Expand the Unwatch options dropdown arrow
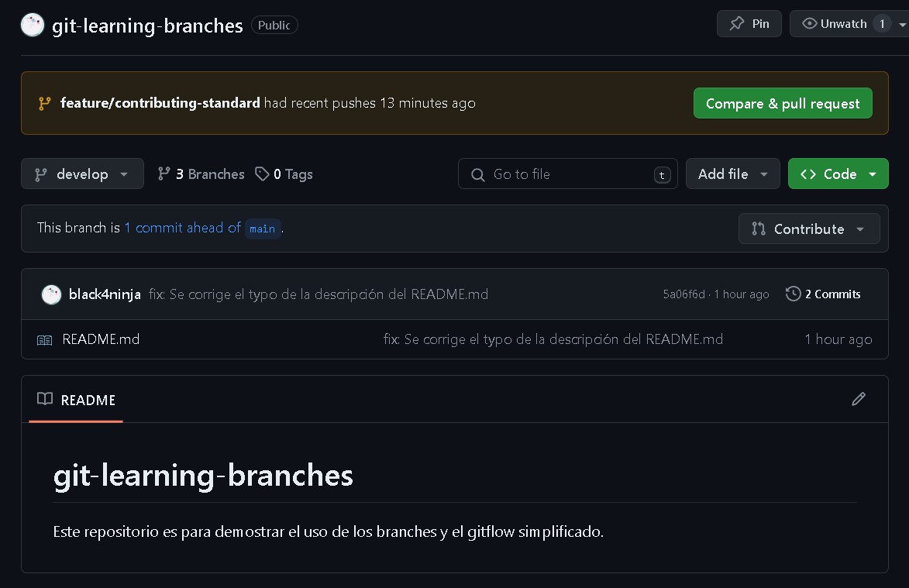The height and width of the screenshot is (588, 909). 902,24
